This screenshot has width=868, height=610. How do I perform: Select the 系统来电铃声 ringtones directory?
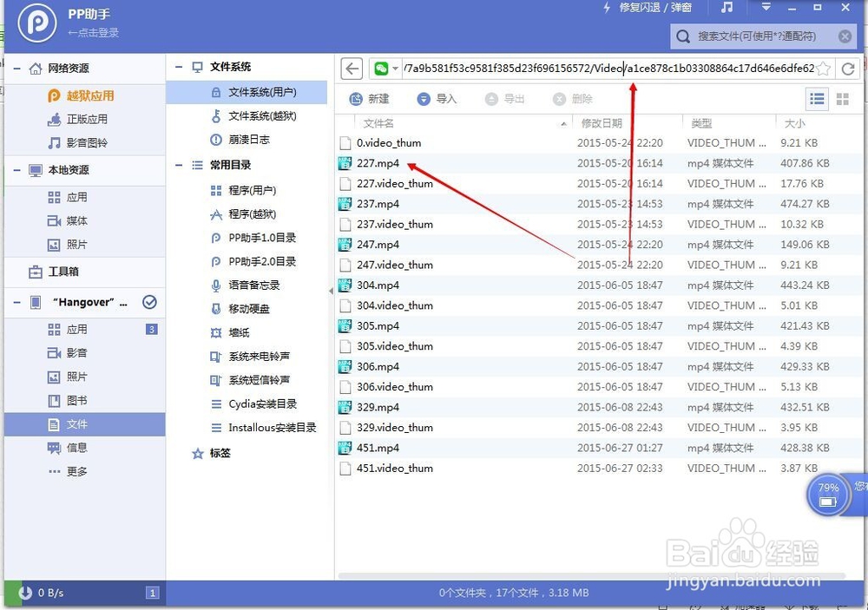pos(257,357)
